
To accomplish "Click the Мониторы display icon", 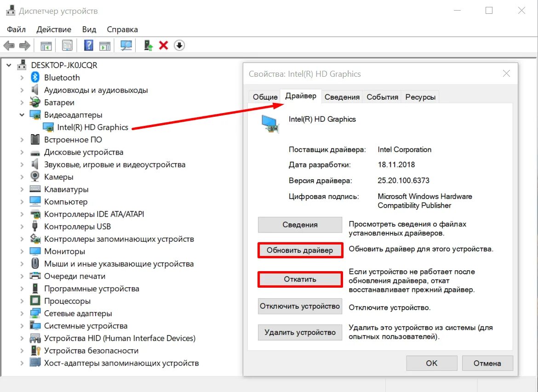I will 35,251.
